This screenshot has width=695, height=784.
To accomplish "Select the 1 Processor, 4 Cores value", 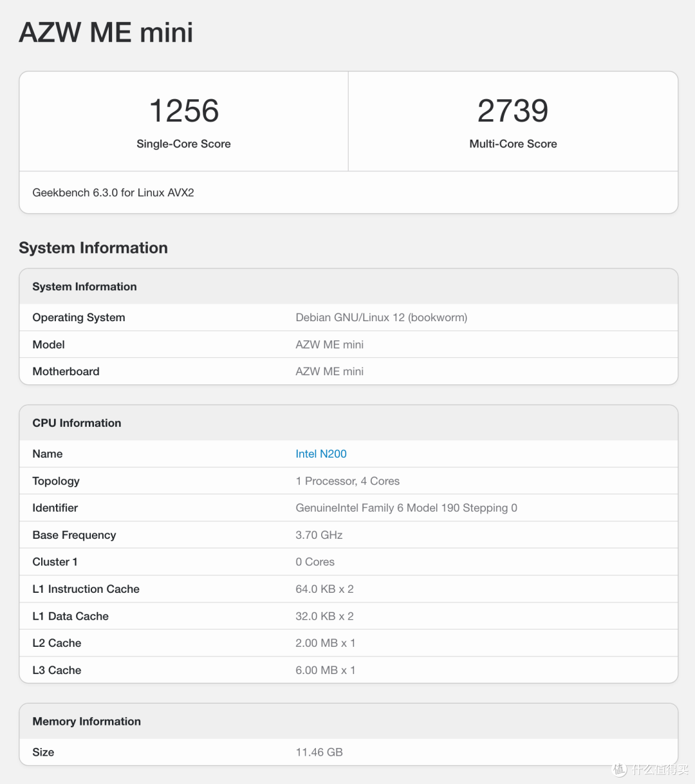I will pos(347,481).
